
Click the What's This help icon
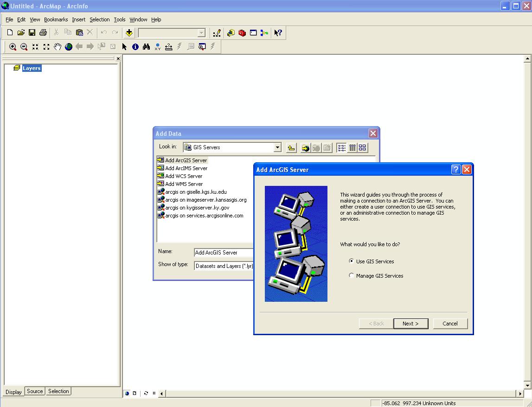pyautogui.click(x=278, y=33)
